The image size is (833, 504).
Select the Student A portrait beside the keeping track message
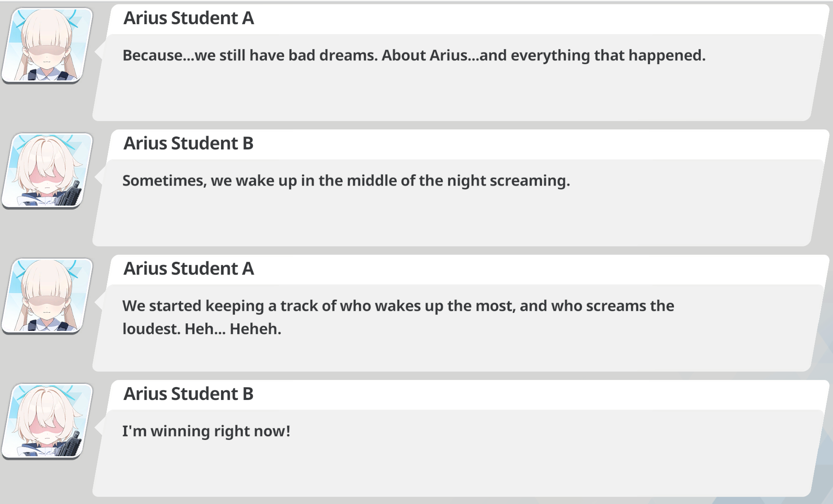click(47, 295)
